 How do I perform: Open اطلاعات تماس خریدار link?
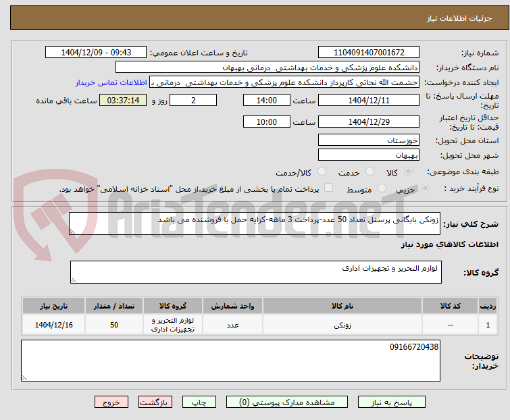coord(111,82)
